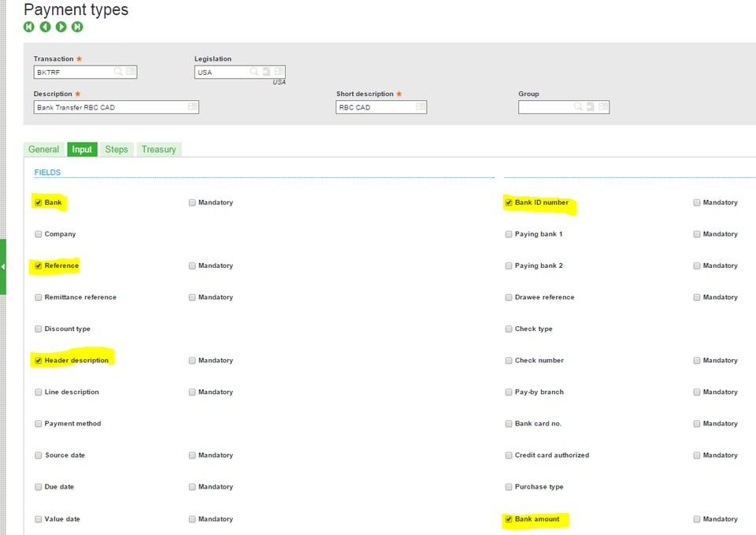Open the magnifier lookup in Transaction field

point(117,71)
